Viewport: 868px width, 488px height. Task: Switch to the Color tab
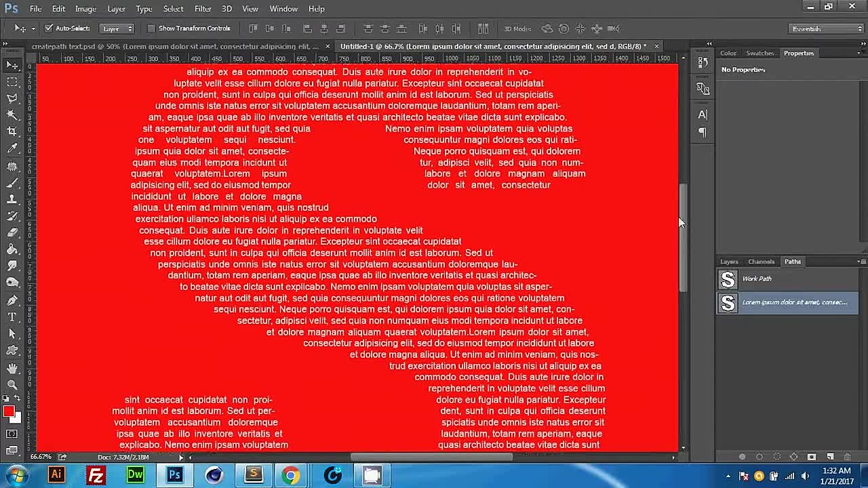728,53
